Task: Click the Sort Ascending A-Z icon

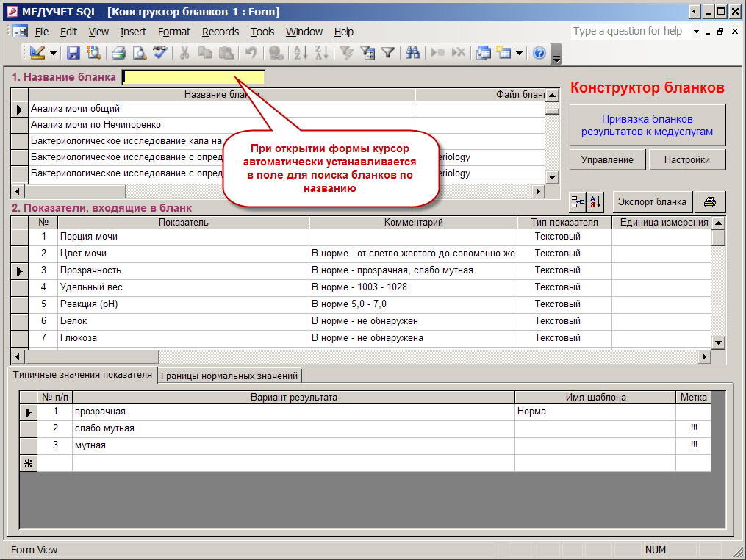Action: (300, 53)
